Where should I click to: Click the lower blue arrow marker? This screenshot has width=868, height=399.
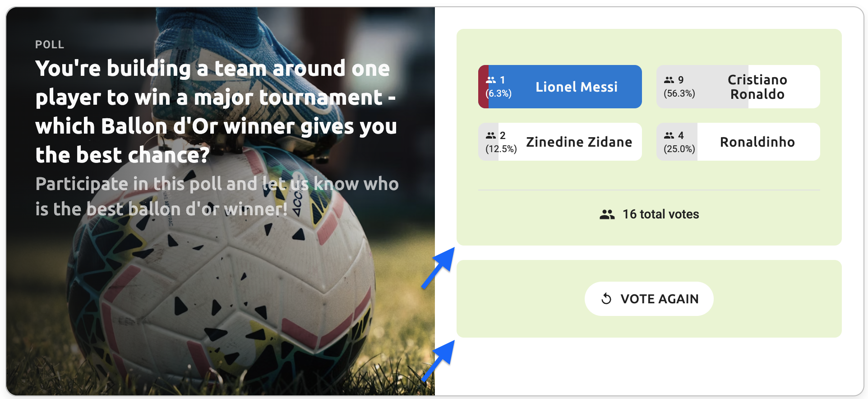click(x=439, y=359)
